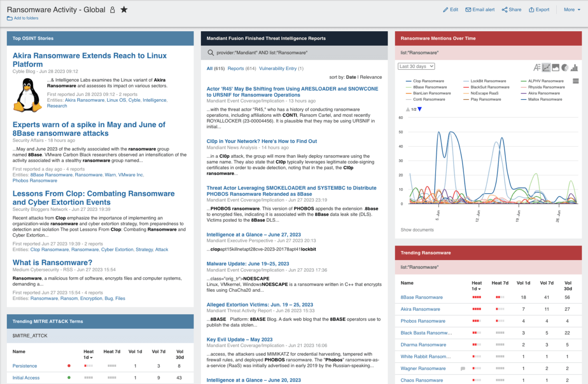Open Key Evil Update – May 2023 report
Image resolution: width=588 pixels, height=384 pixels.
point(240,339)
